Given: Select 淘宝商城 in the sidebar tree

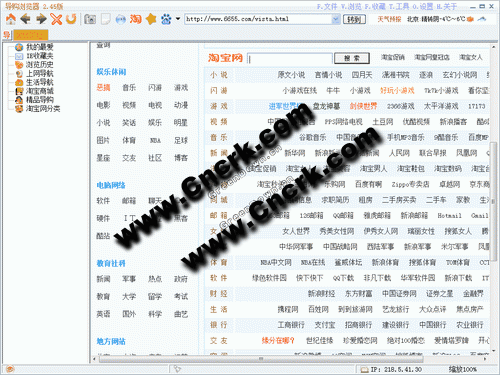Looking at the screenshot, I should coord(40,91).
